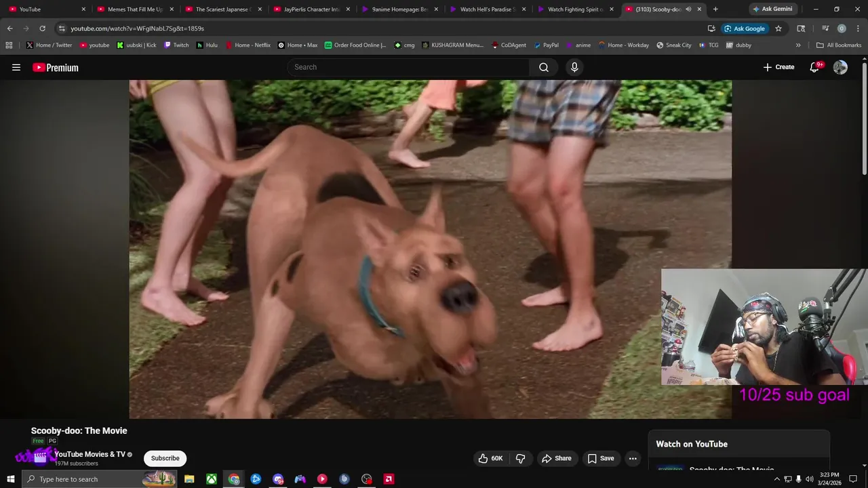Click the Ask Google button in the address bar
Viewport: 868px width, 488px height.
[x=745, y=28]
